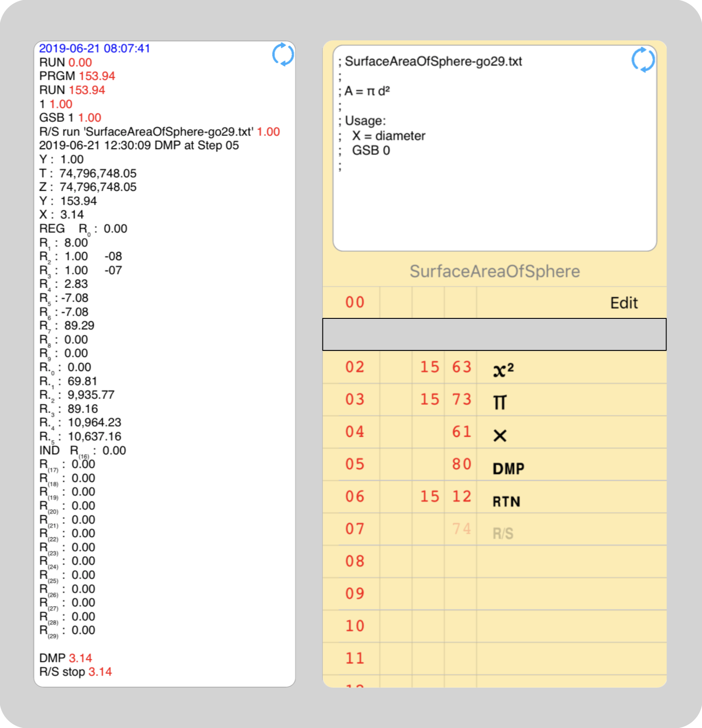Click the refresh icon in the program description panel
702x728 pixels.
coord(643,60)
